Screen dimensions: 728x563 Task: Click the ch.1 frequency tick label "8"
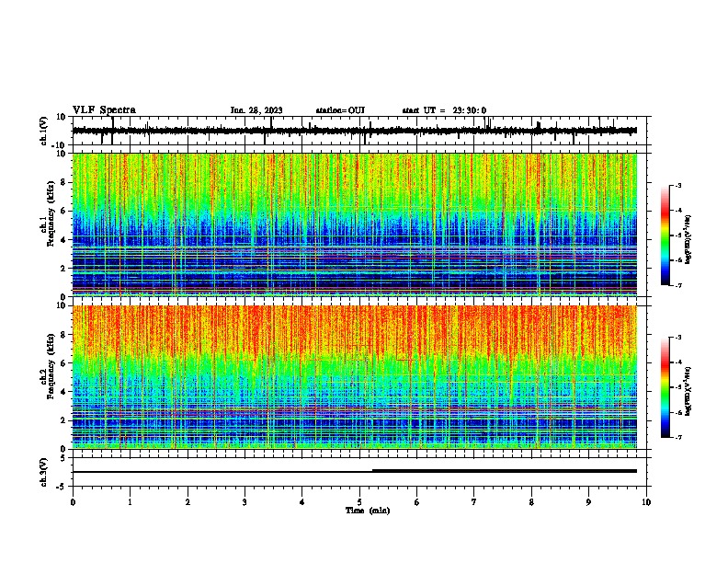[63, 182]
